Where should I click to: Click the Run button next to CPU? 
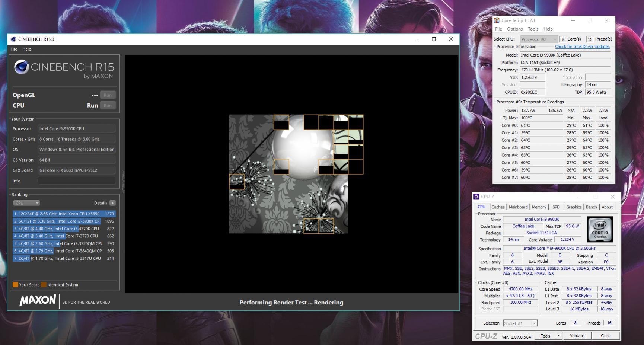[x=108, y=105]
